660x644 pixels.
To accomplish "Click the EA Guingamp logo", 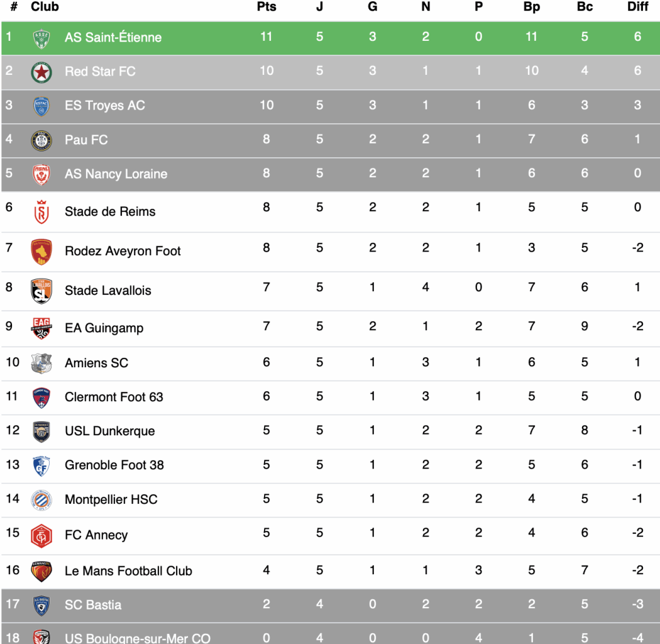I will pyautogui.click(x=41, y=328).
